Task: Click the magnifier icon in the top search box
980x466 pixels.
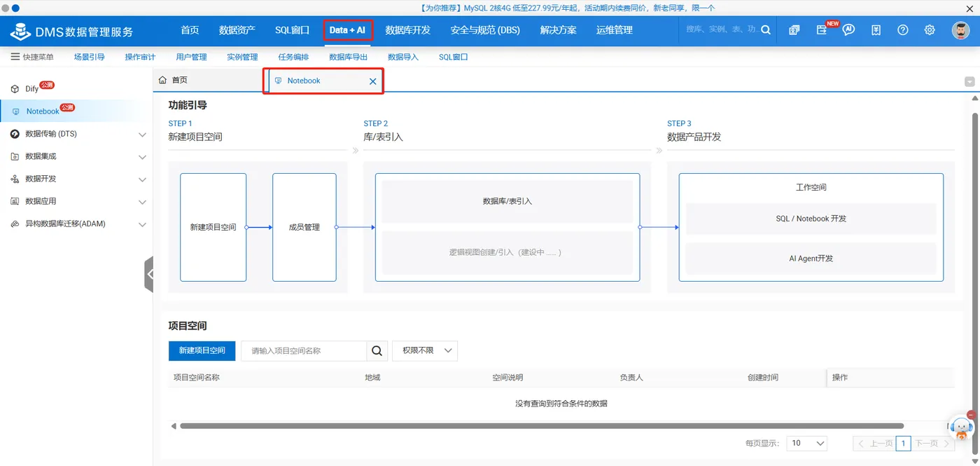Action: [766, 30]
